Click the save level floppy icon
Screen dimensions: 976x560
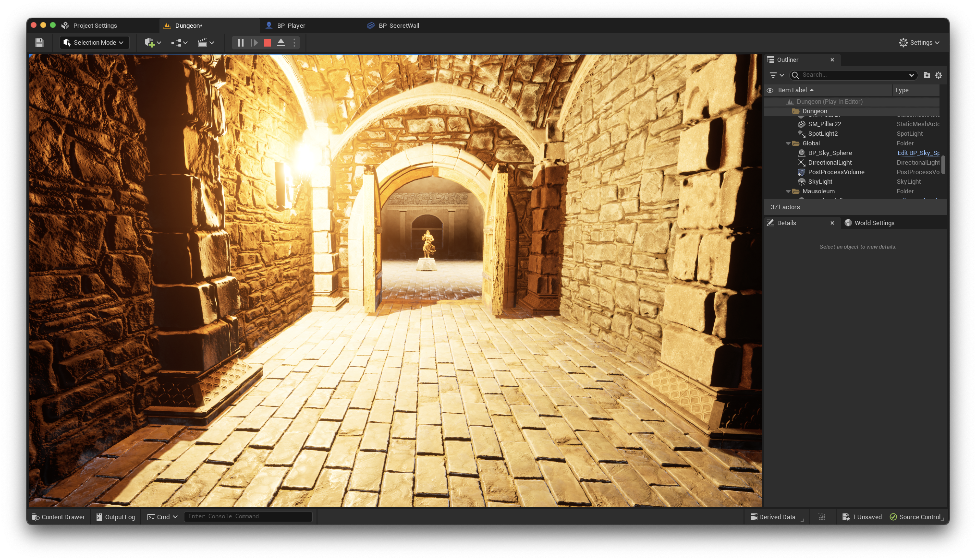39,43
